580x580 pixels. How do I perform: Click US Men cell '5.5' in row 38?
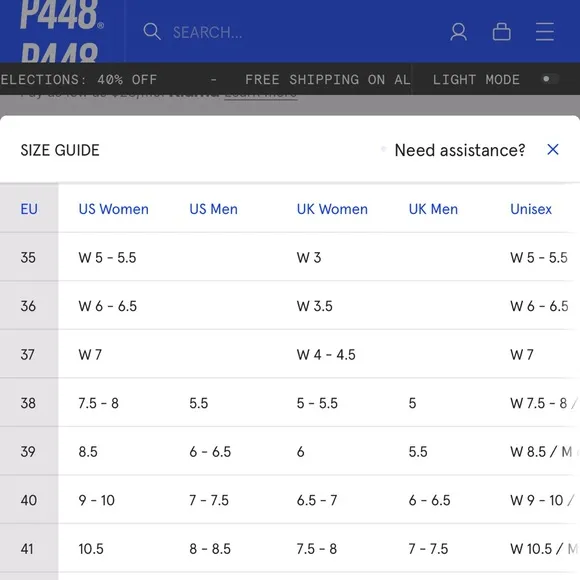[199, 403]
